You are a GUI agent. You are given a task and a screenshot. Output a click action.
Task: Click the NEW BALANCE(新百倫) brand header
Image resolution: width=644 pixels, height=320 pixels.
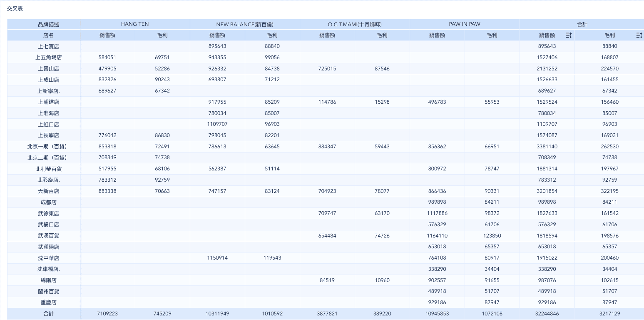(245, 25)
